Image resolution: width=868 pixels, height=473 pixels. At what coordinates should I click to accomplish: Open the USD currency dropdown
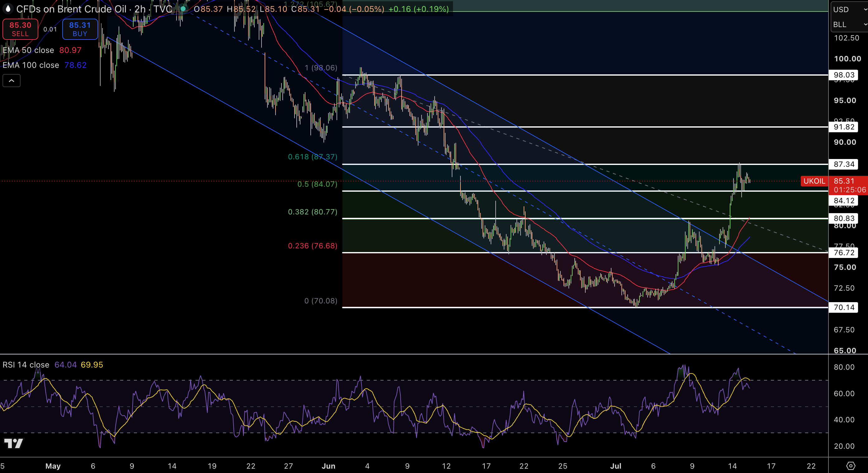[849, 9]
